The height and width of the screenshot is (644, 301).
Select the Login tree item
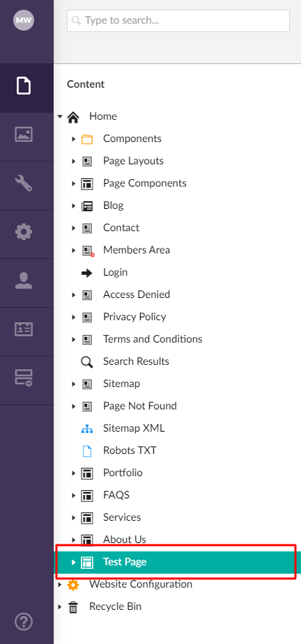[x=115, y=272]
